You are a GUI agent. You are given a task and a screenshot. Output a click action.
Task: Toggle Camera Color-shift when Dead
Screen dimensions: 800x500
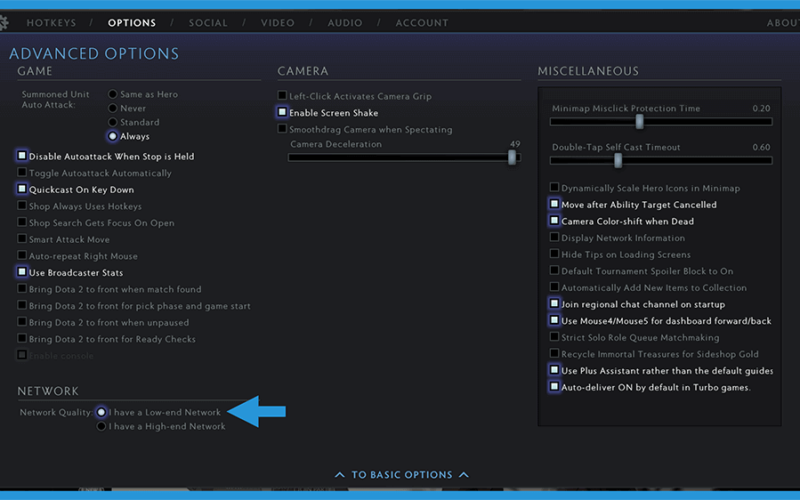coord(554,220)
